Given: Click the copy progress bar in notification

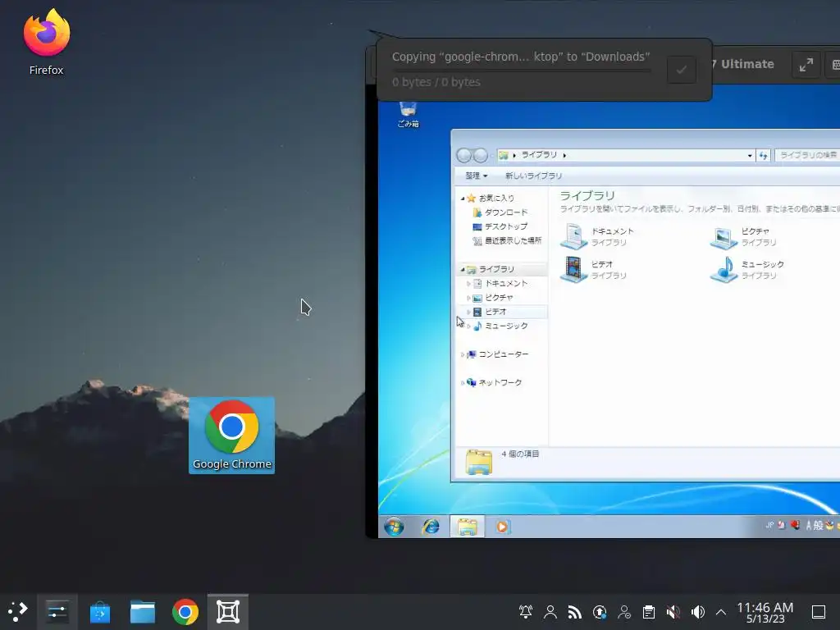Looking at the screenshot, I should coord(521,71).
